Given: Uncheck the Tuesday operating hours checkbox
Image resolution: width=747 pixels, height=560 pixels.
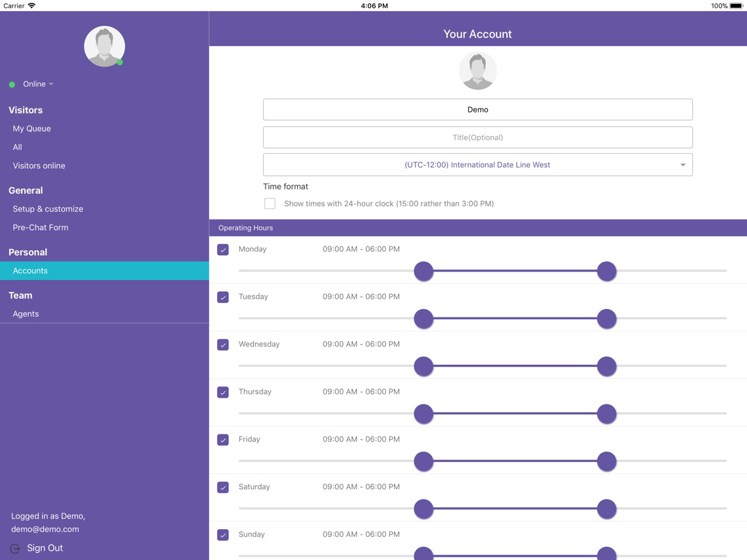Looking at the screenshot, I should click(223, 297).
